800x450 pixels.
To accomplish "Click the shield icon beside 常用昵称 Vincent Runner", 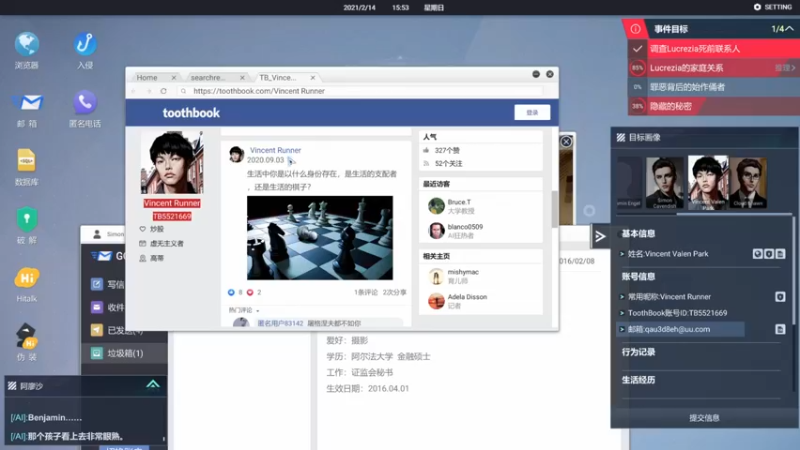I will (780, 296).
